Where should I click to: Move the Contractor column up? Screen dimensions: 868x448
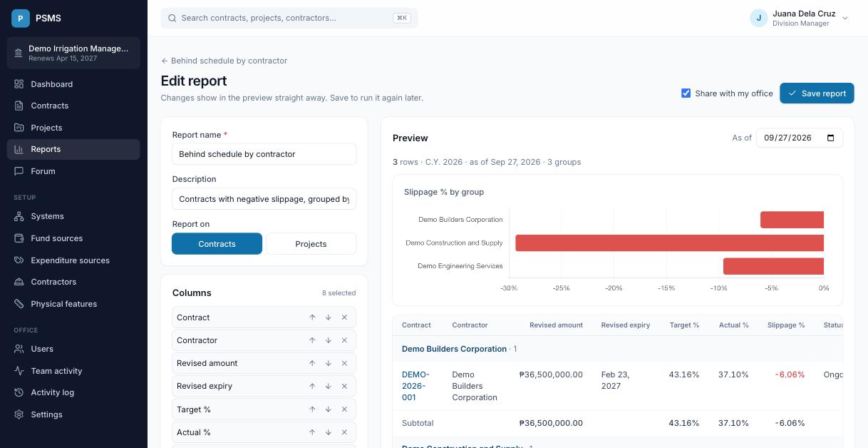(x=312, y=340)
